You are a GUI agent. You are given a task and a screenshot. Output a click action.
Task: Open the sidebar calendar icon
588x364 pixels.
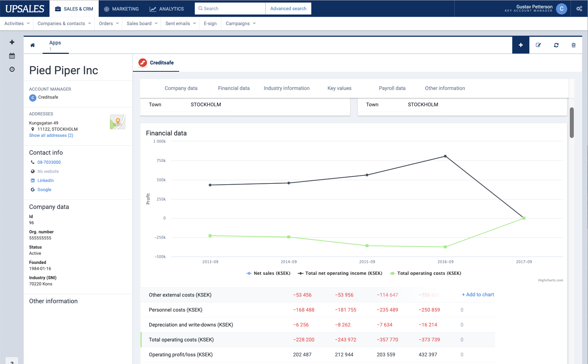12,56
